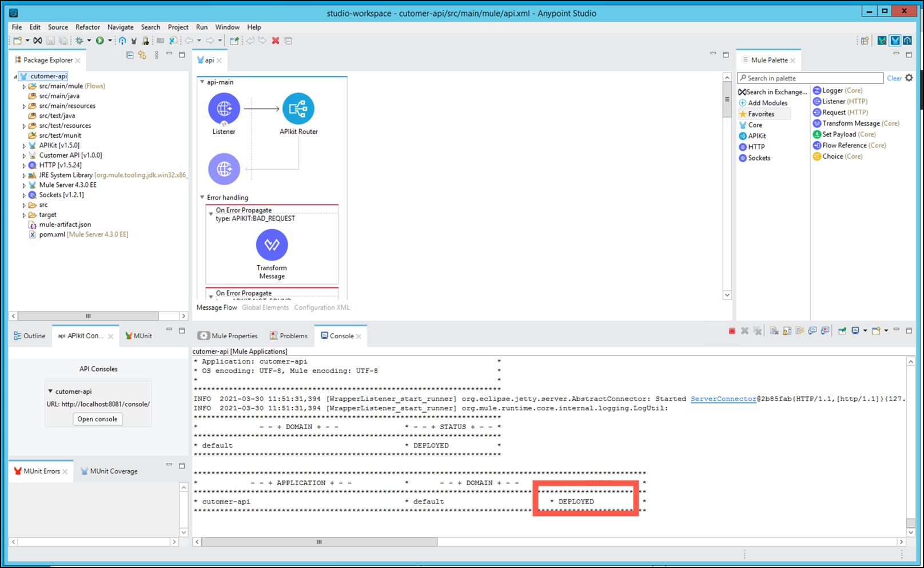
Task: Toggle Scroll Lock icon in console toolbar
Action: click(787, 331)
